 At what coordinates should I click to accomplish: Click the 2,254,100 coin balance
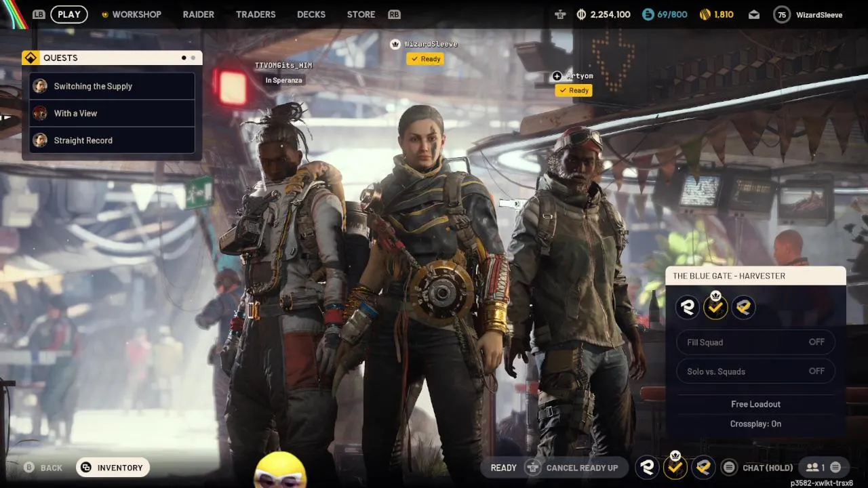click(x=610, y=14)
